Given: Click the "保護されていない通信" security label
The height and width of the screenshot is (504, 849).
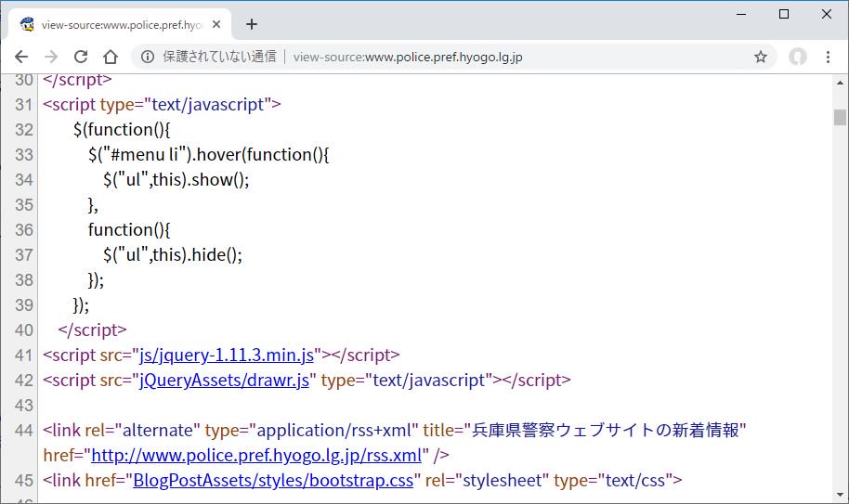Looking at the screenshot, I should click(219, 57).
